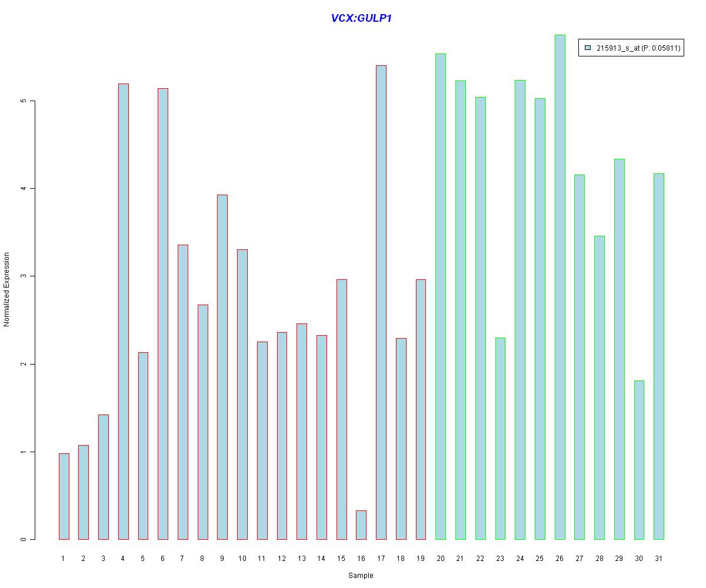This screenshot has width=706, height=588.
Task: Click x-axis tick label 10
Action: tap(242, 558)
